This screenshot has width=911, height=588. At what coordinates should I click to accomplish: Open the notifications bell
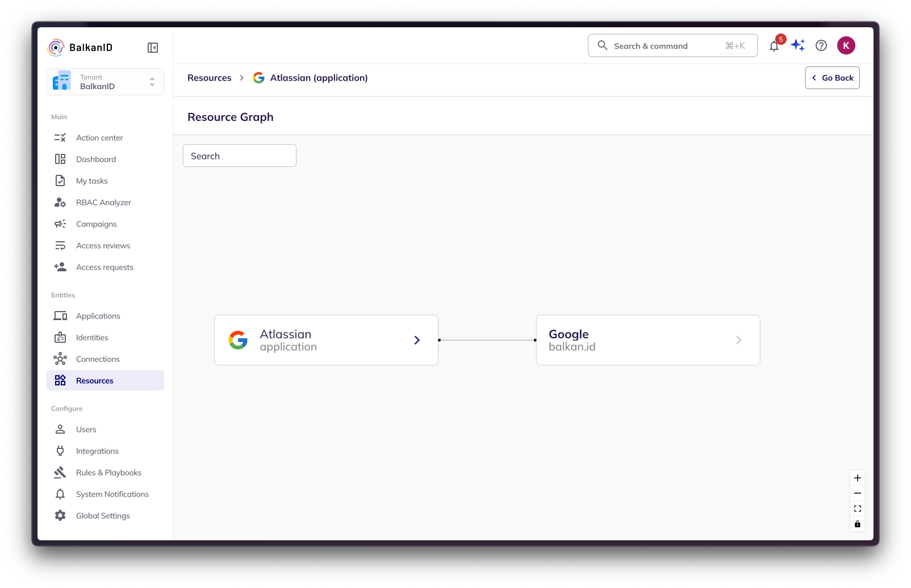tap(774, 47)
